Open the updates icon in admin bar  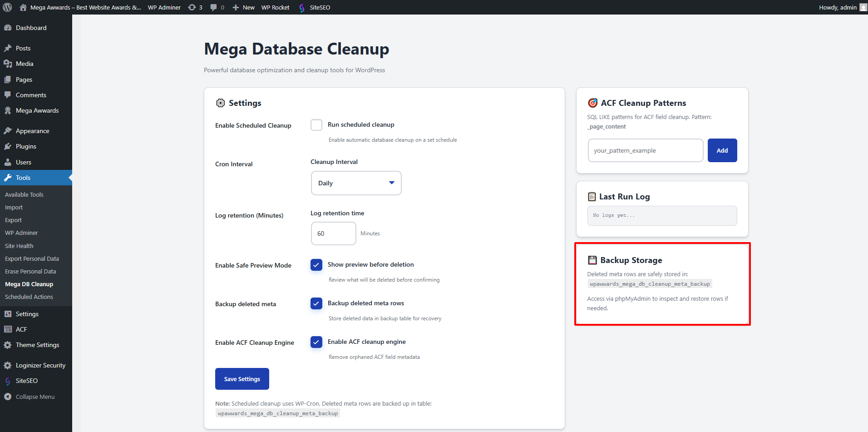coord(192,7)
